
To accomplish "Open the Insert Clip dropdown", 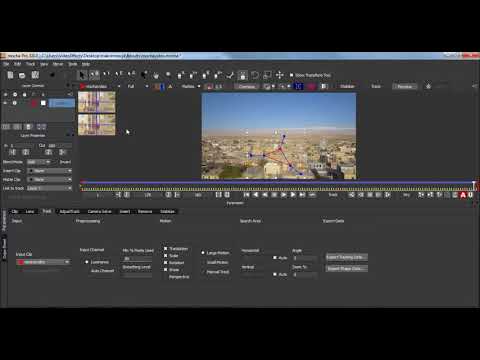I will pyautogui.click(x=50, y=171).
